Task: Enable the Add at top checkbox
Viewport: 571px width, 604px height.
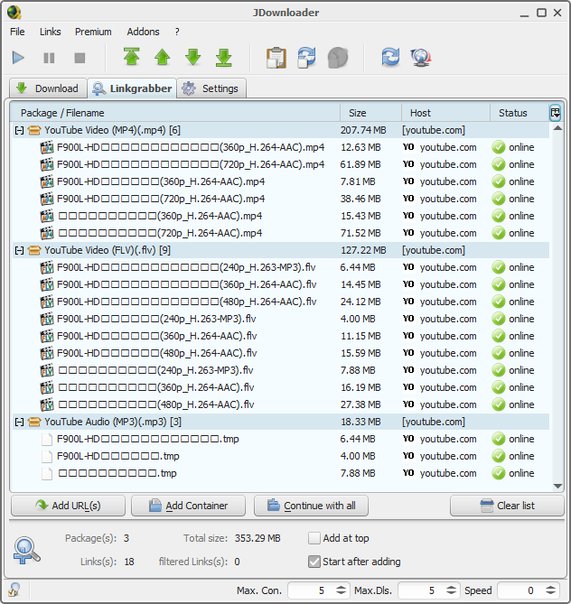Action: coord(314,538)
